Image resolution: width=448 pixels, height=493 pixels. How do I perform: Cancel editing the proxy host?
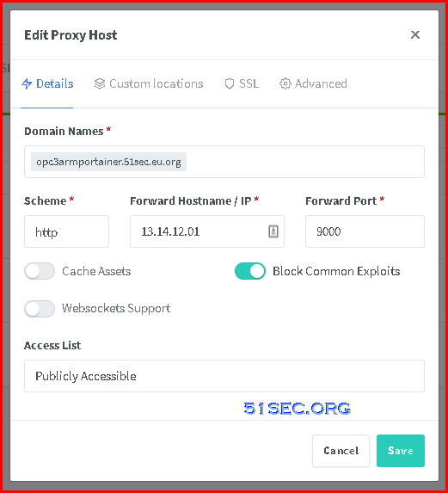341,451
